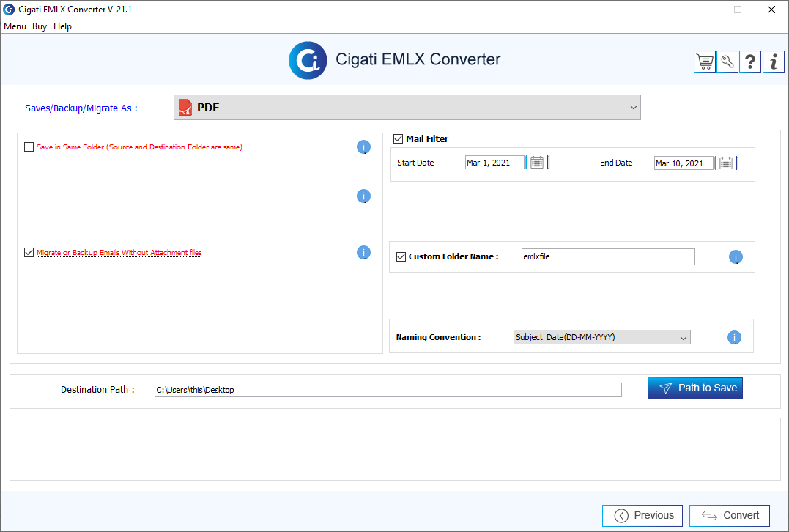The width and height of the screenshot is (789, 532).
Task: Click the app icon in title bar
Action: [x=9, y=9]
